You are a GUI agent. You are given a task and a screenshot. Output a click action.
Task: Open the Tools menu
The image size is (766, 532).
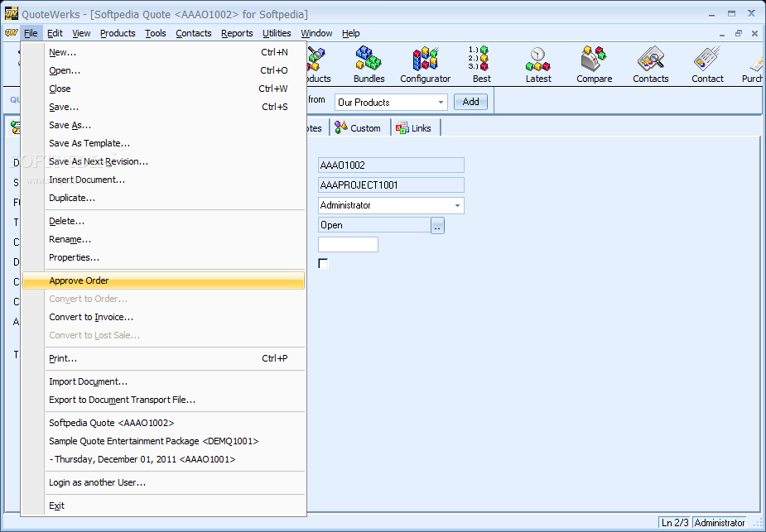tap(156, 33)
